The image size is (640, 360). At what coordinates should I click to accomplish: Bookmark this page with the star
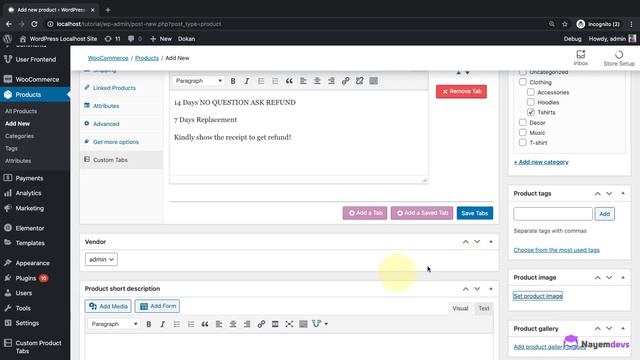[565, 24]
